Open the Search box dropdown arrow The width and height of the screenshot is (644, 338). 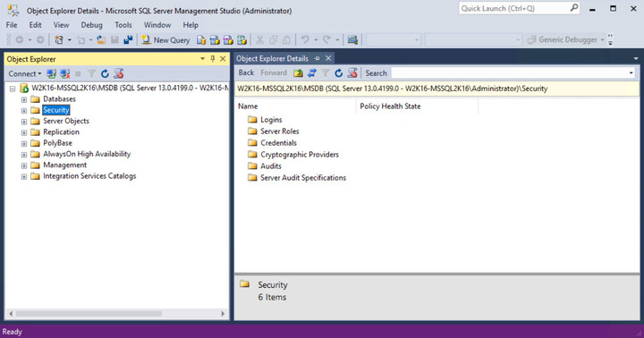point(631,73)
